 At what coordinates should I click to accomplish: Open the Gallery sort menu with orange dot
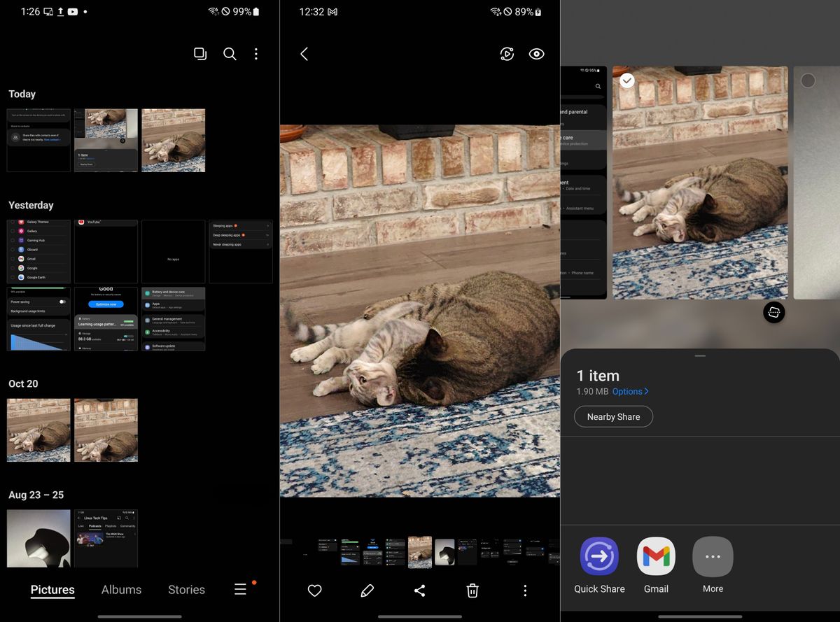[x=241, y=589]
